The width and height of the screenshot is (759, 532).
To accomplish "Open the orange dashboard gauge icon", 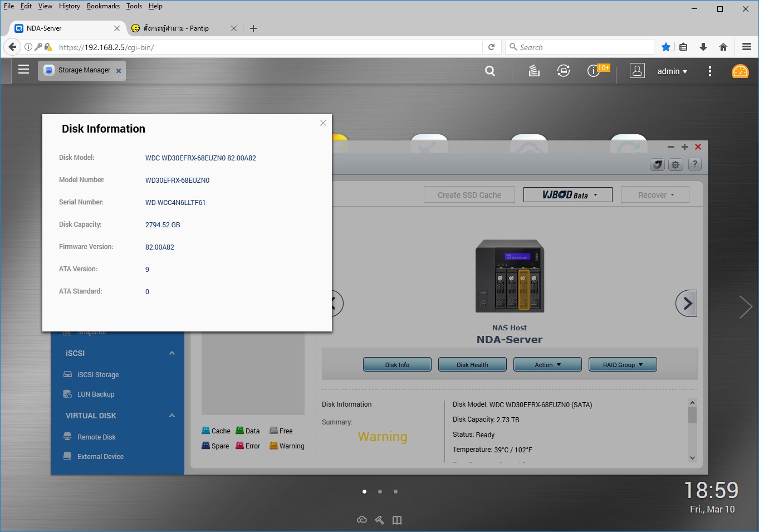I will tap(740, 71).
